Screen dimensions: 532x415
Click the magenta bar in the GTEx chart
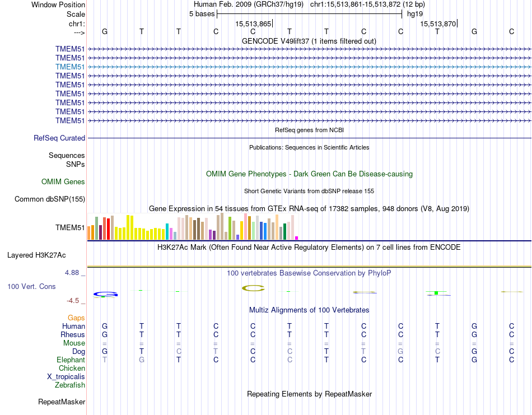(297, 238)
